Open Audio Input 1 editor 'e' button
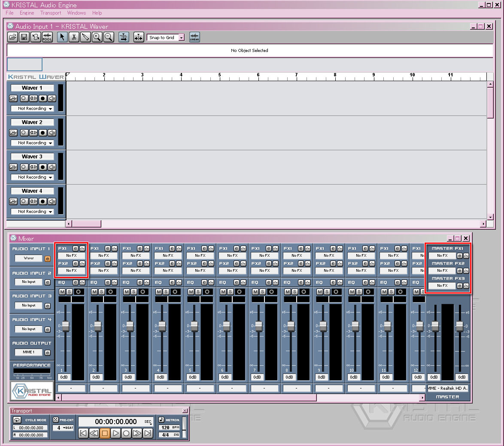The image size is (504, 446). (x=48, y=259)
